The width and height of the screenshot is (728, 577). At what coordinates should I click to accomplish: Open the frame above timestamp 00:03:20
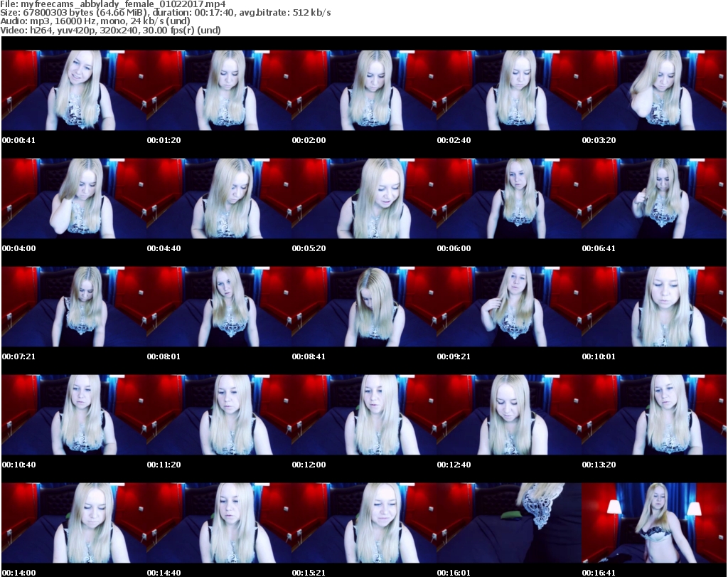click(654, 90)
